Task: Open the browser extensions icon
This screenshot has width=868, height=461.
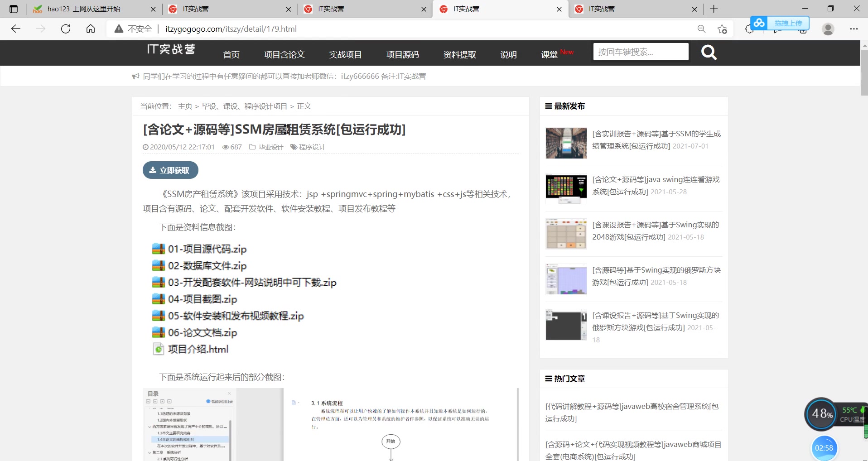Action: pyautogui.click(x=749, y=29)
